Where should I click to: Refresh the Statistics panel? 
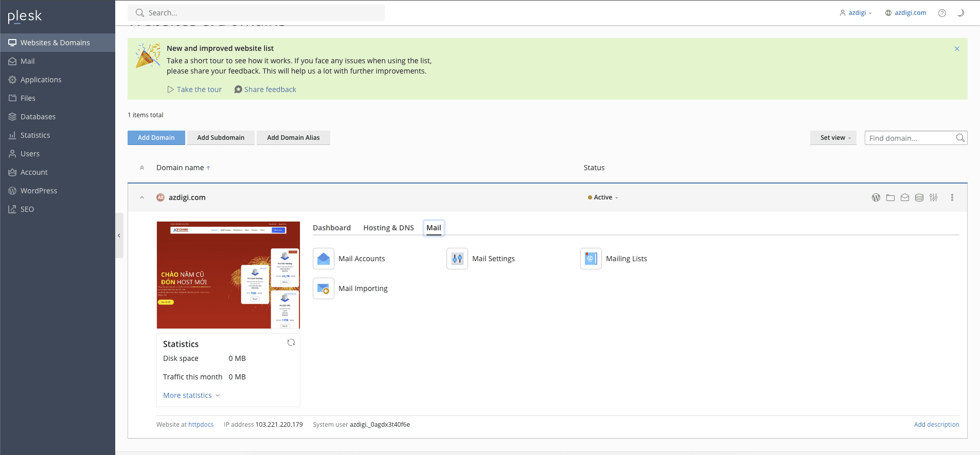coord(291,343)
